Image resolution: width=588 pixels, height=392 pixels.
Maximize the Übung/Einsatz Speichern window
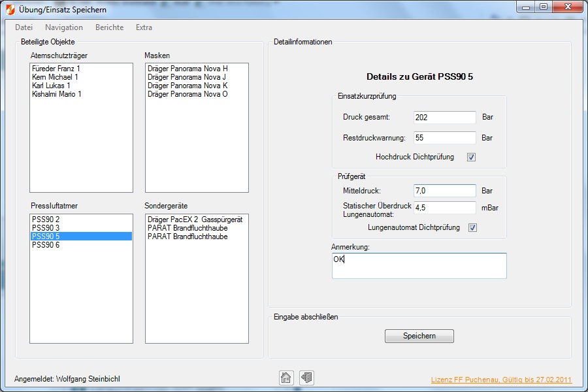544,7
